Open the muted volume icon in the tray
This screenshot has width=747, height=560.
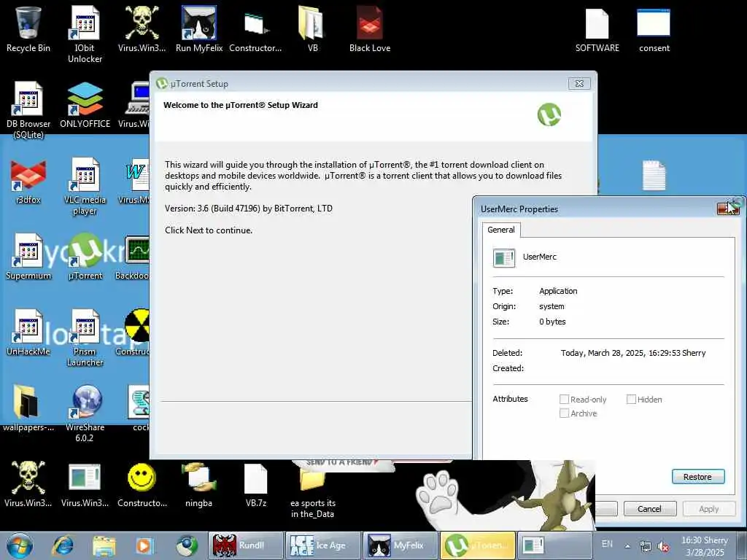pos(663,546)
